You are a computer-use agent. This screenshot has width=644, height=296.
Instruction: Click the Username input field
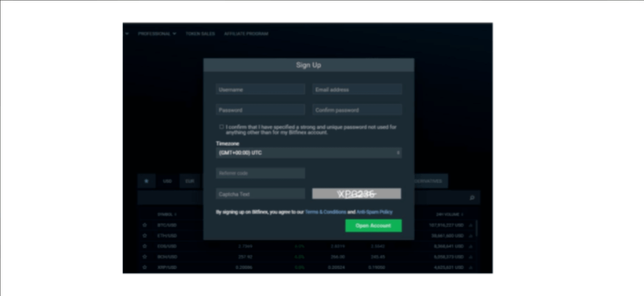pos(260,90)
